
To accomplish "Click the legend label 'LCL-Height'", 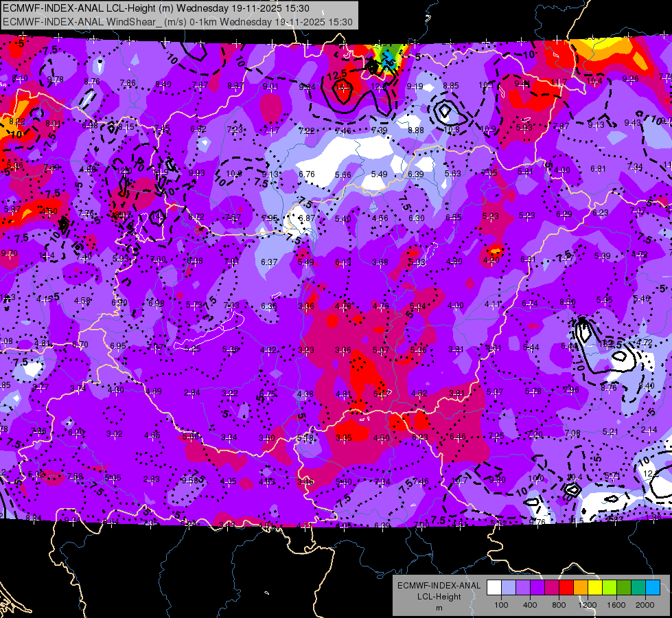I will point(439,597).
